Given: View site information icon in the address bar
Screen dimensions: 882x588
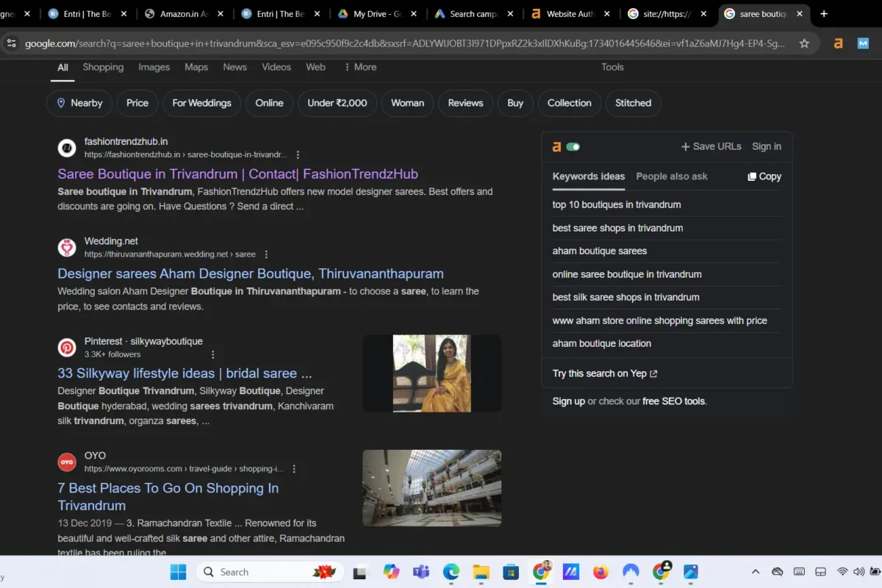Looking at the screenshot, I should click(x=11, y=43).
